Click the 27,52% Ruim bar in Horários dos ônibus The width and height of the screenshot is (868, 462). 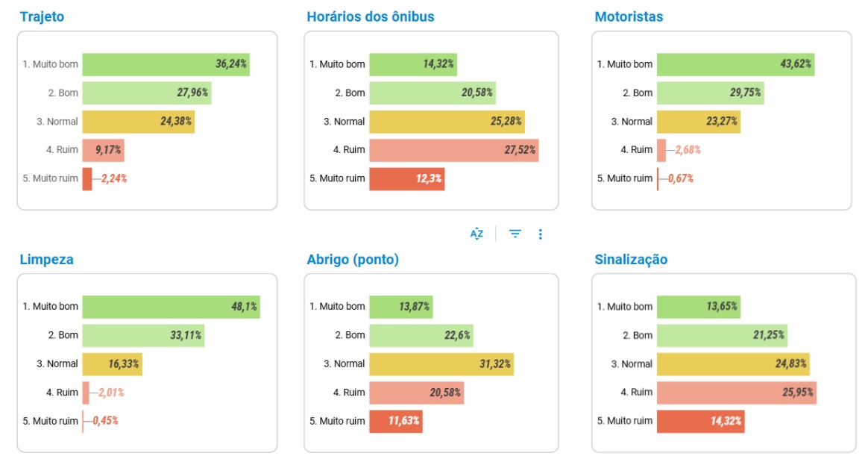[454, 150]
